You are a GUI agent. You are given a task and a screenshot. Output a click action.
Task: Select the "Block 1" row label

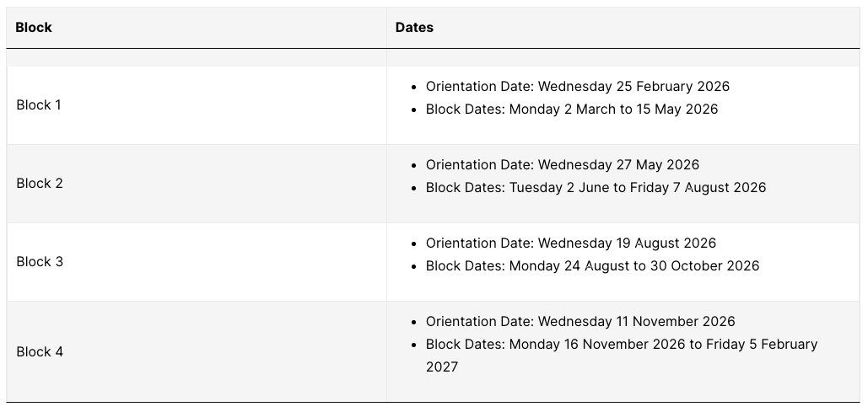click(39, 105)
